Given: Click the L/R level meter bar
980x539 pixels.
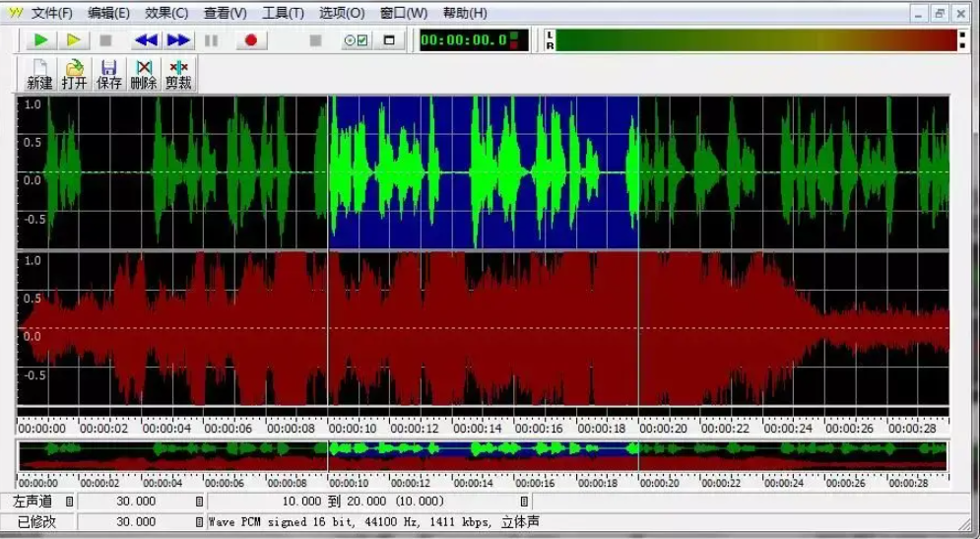Looking at the screenshot, I should click(758, 40).
